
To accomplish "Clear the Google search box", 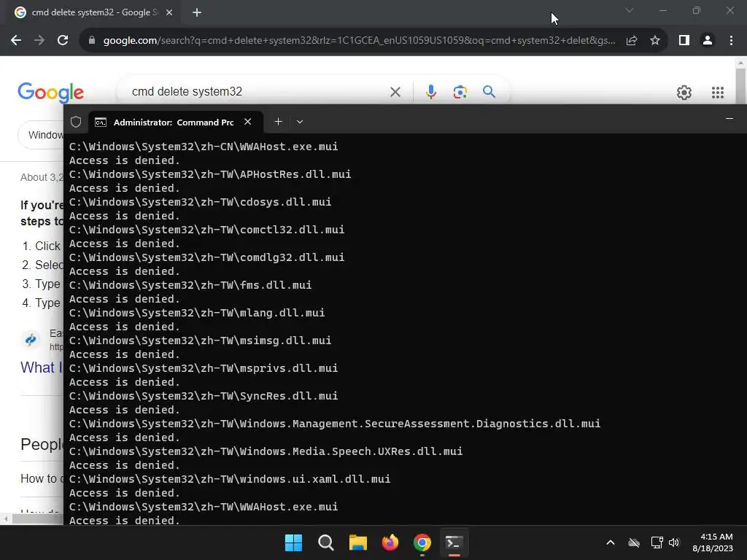I will pyautogui.click(x=395, y=92).
